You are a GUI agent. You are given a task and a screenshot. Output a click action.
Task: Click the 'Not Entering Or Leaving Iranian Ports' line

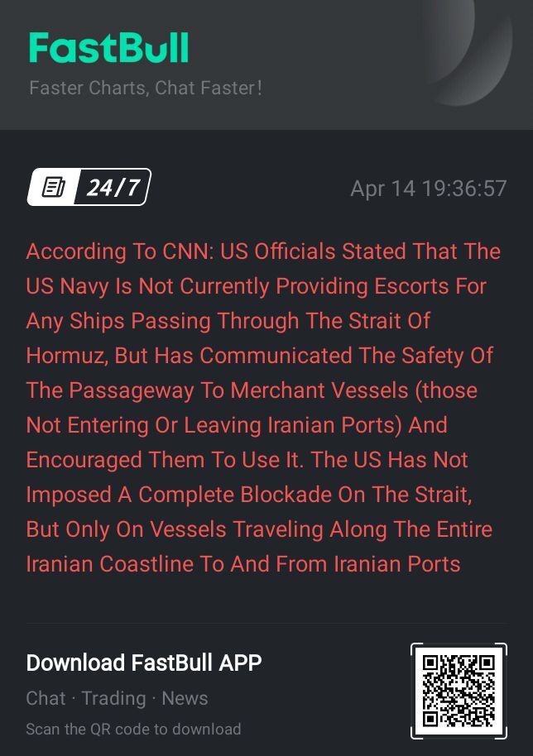[x=237, y=425]
